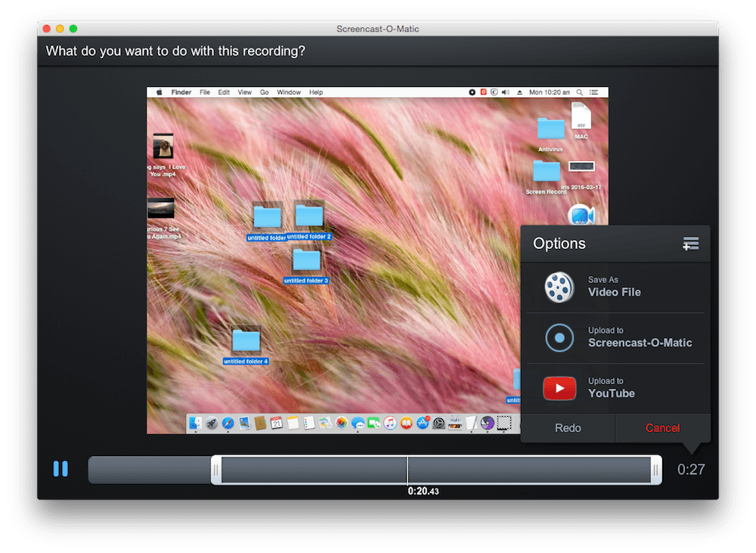This screenshot has width=756, height=553.
Task: Click Safari compass icon in recorded dock
Action: pyautogui.click(x=228, y=423)
